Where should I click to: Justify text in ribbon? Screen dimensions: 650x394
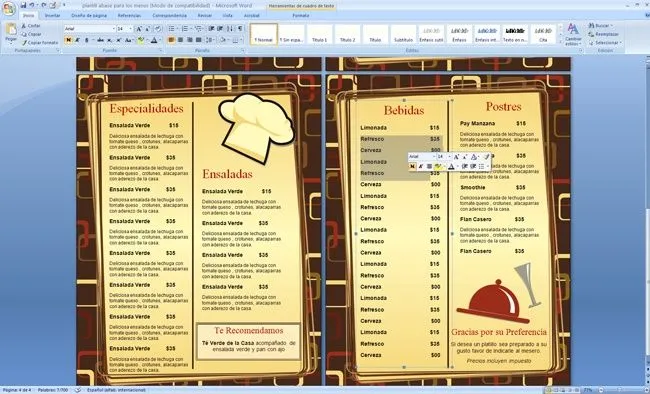click(x=199, y=40)
